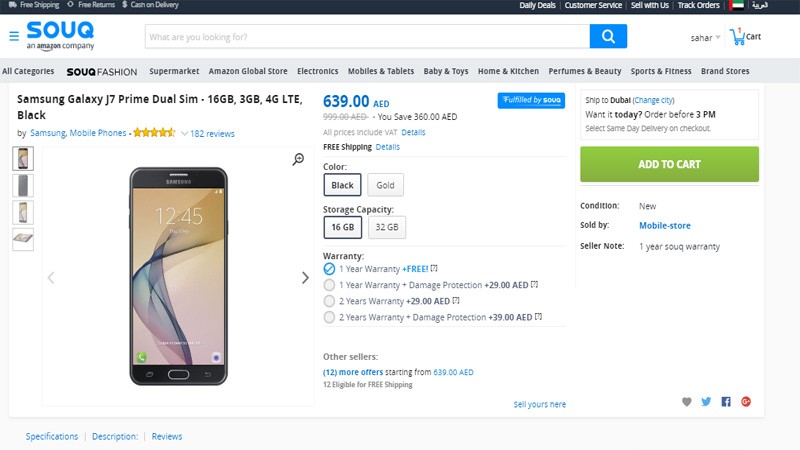The image size is (800, 450).
Task: Share product on Facebook
Action: [726, 402]
